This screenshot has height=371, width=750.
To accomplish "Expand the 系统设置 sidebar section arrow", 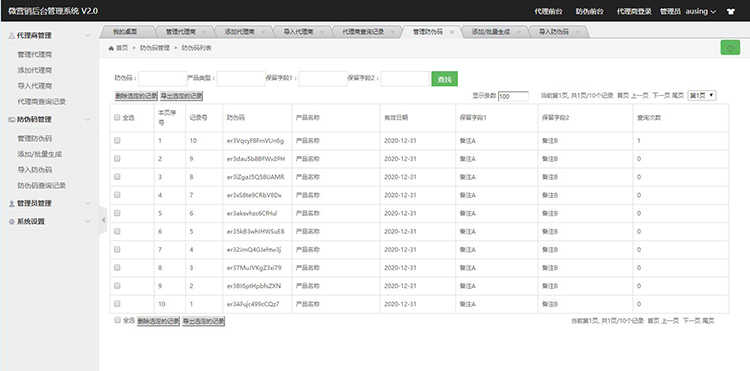I will coord(88,222).
